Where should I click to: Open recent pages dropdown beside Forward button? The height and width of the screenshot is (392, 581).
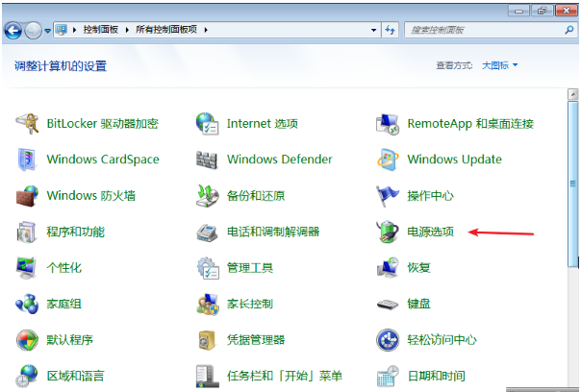[47, 31]
